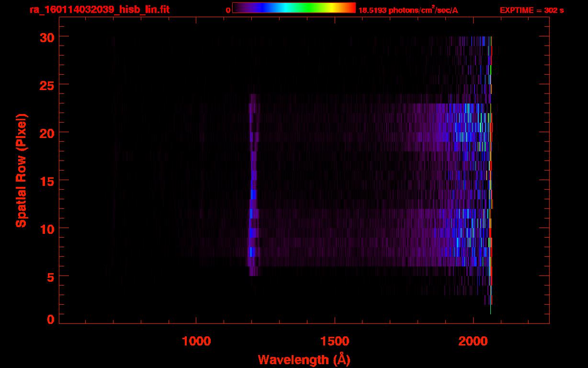Click the color bar minimum value 0

(228, 10)
